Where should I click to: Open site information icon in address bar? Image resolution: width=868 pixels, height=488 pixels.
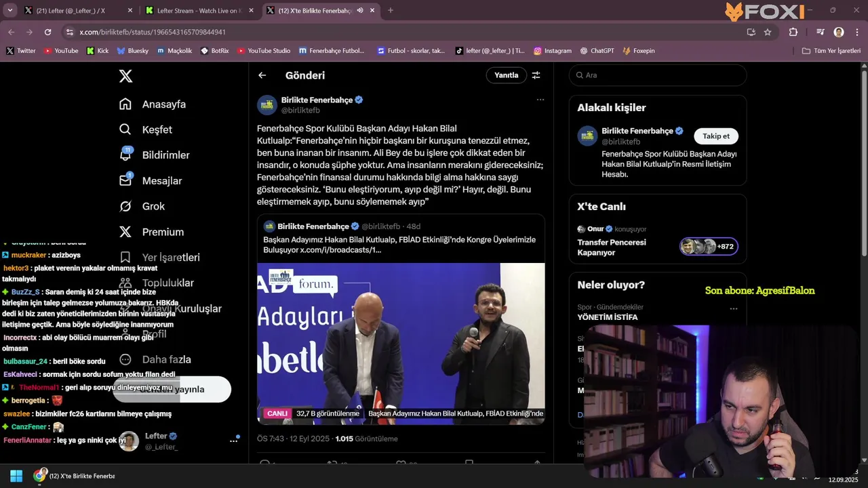(x=69, y=32)
